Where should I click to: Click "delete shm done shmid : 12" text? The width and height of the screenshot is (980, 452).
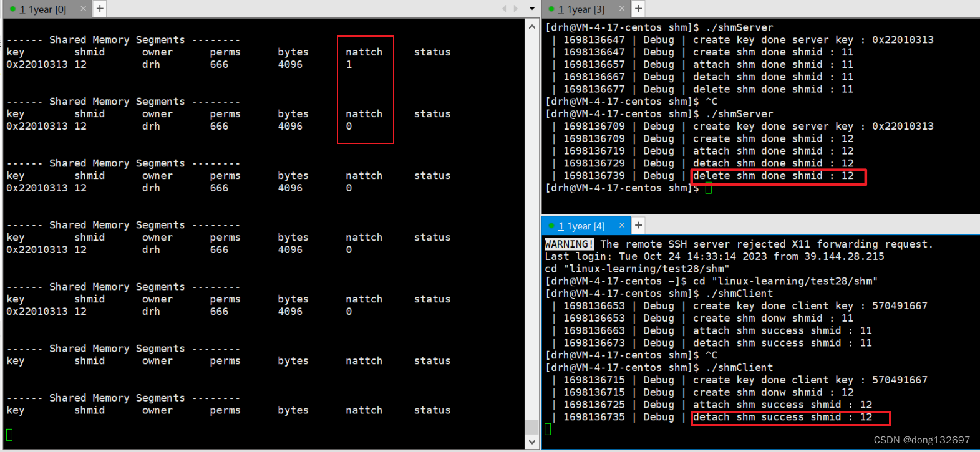click(x=773, y=176)
